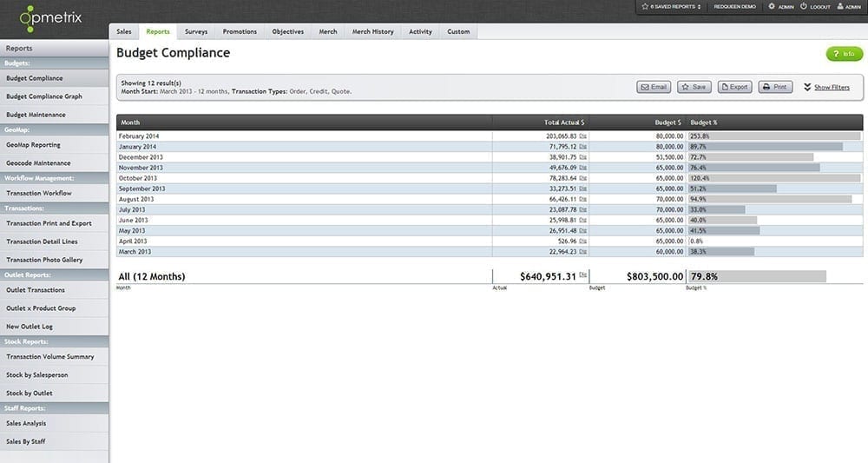Open drill-down icon for June 2013 actual

pyautogui.click(x=583, y=221)
